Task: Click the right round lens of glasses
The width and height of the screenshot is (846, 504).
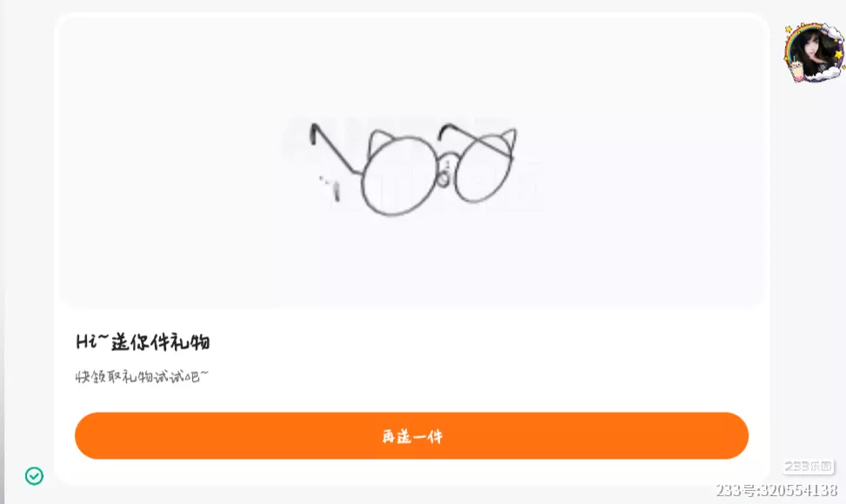Action: click(x=483, y=169)
